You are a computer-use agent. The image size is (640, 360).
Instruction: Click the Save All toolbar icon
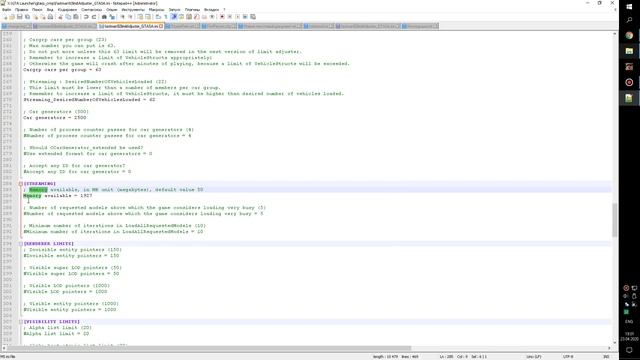27,17
